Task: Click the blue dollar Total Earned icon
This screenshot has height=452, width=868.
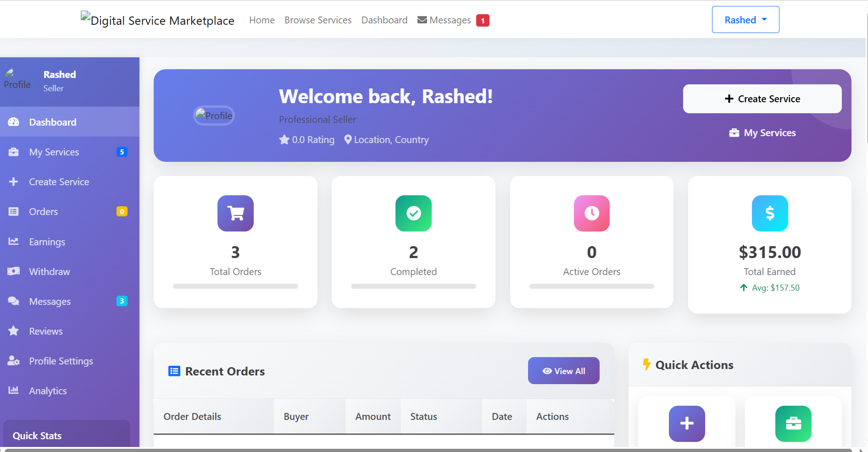Action: pyautogui.click(x=769, y=213)
